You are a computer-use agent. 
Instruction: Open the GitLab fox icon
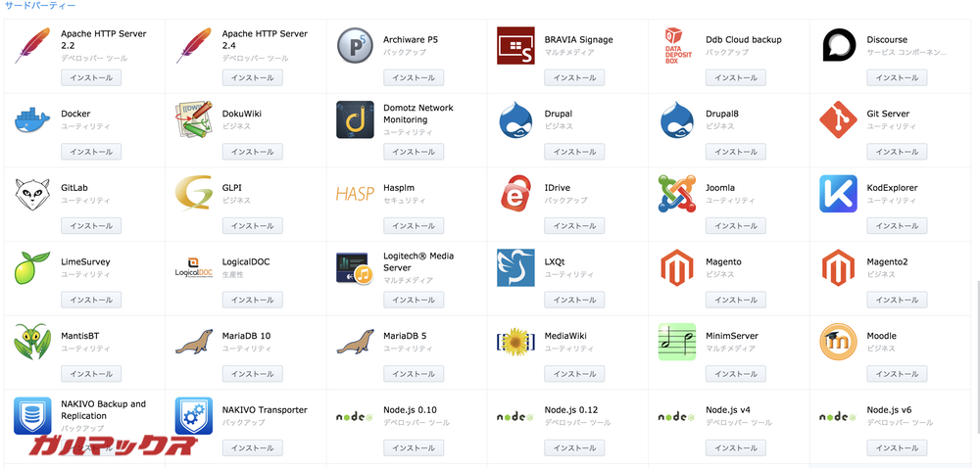32,194
